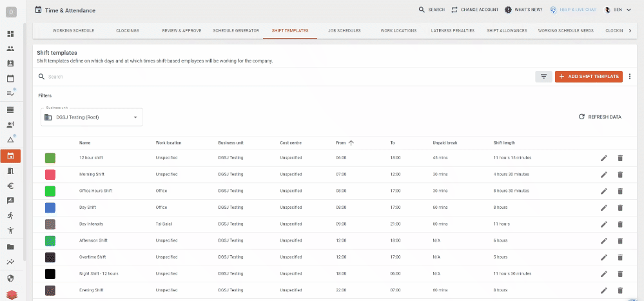The height and width of the screenshot is (301, 644).
Task: Edit the Morning Shift template
Action: [604, 175]
